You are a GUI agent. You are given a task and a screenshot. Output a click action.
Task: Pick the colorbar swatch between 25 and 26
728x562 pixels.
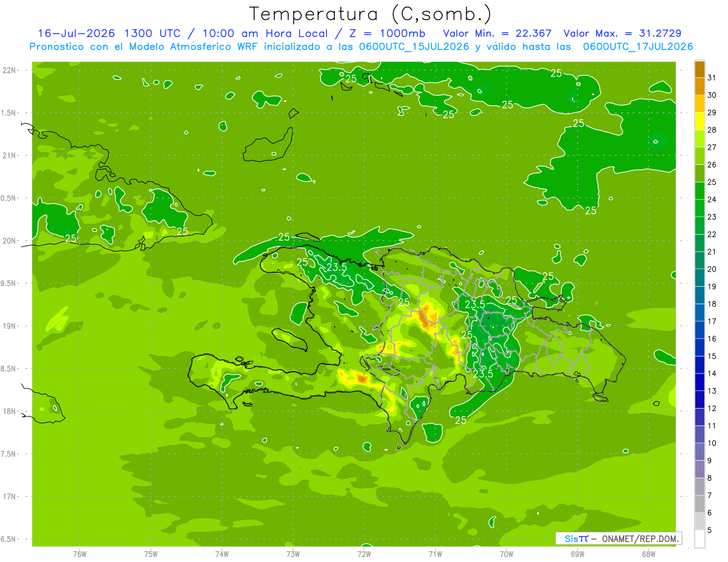[699, 173]
